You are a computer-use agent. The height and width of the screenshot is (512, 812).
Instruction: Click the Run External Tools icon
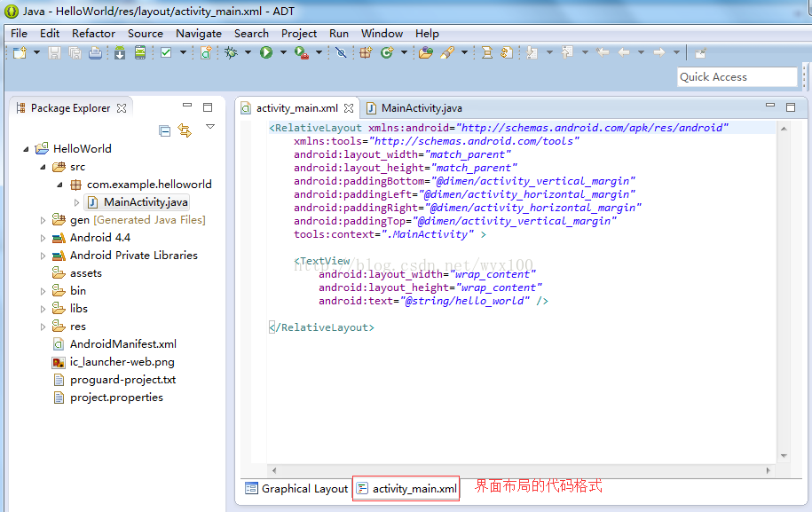pyautogui.click(x=302, y=53)
